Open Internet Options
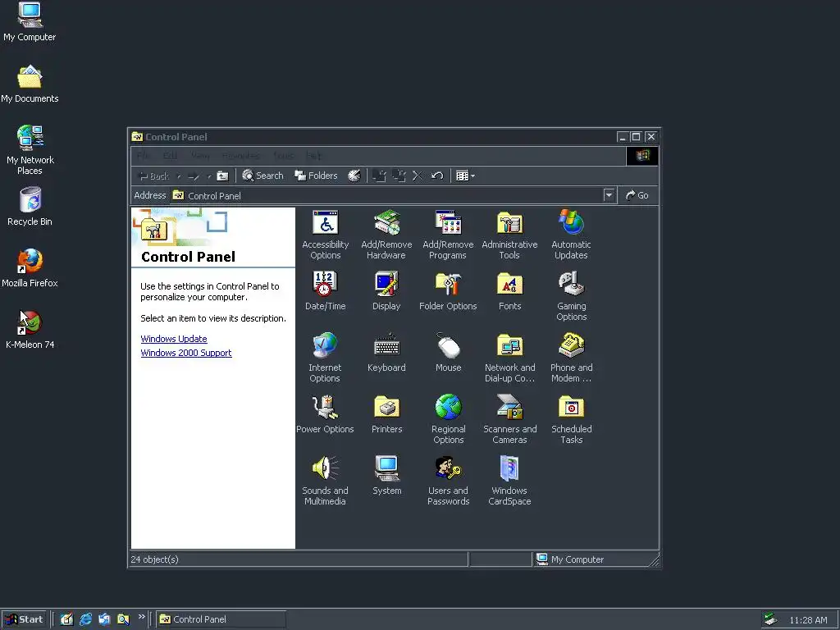840x630 pixels. 325,358
